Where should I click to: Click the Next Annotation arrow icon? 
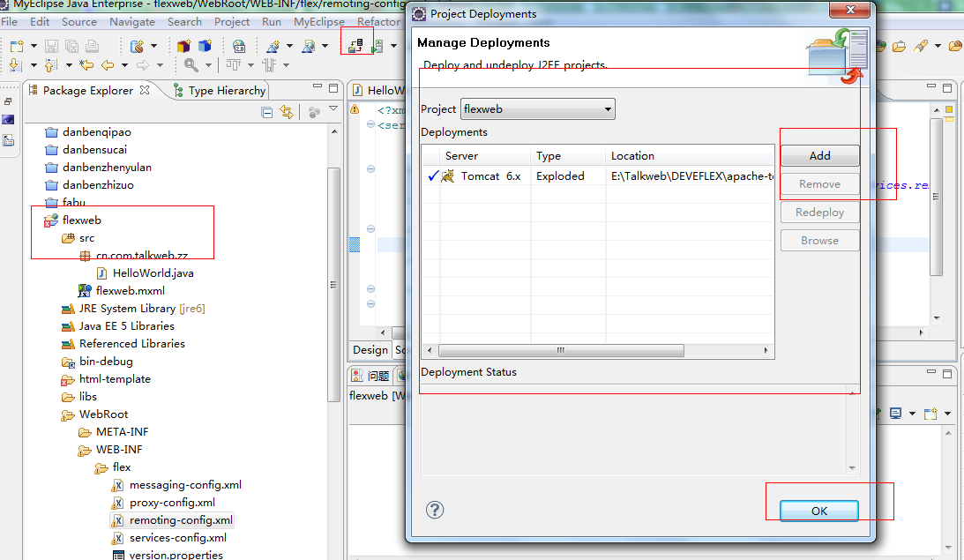pos(16,64)
